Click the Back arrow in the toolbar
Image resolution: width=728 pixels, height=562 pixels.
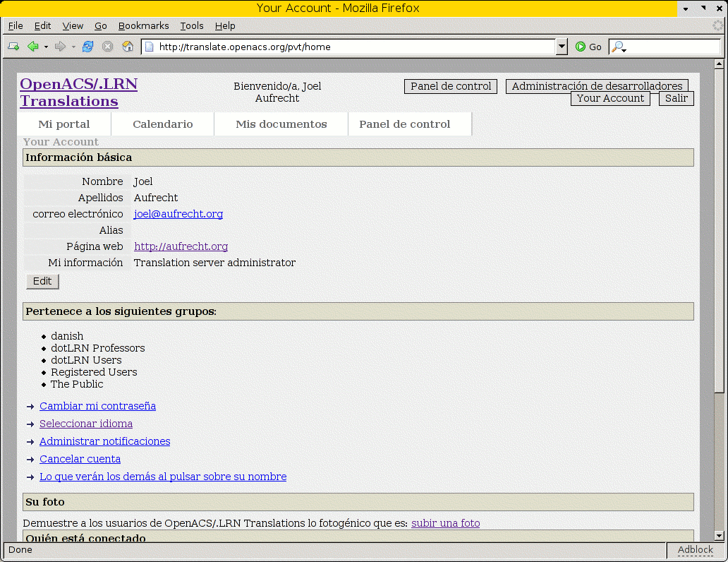pyautogui.click(x=32, y=47)
